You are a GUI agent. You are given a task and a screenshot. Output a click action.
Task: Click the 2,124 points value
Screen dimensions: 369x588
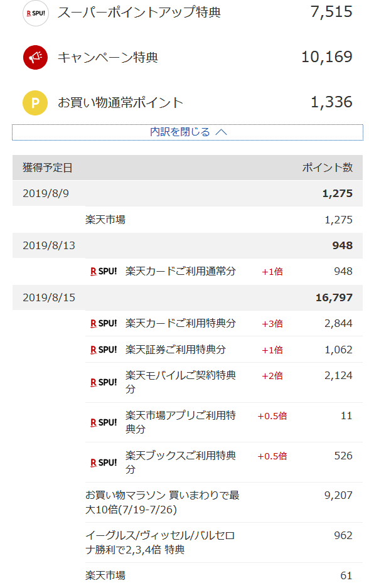338,375
